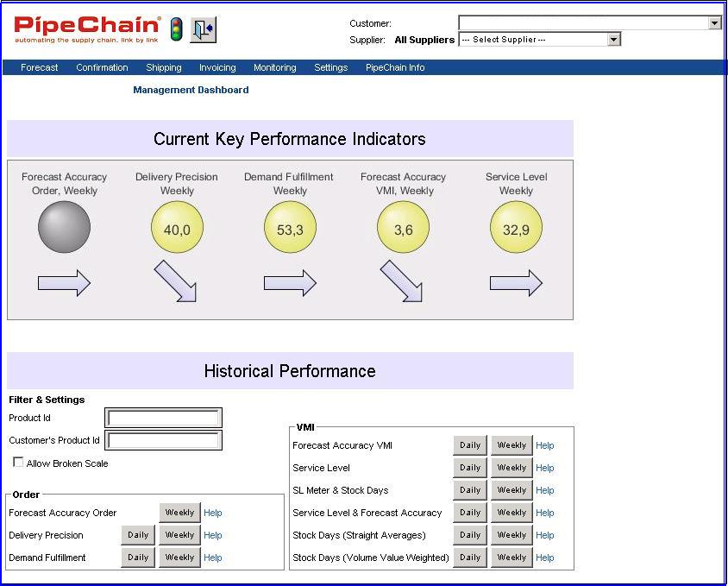Viewport: 728px width, 586px height.
Task: Click the Demand Fulfillment 53,3 indicator circle
Action: 290,229
